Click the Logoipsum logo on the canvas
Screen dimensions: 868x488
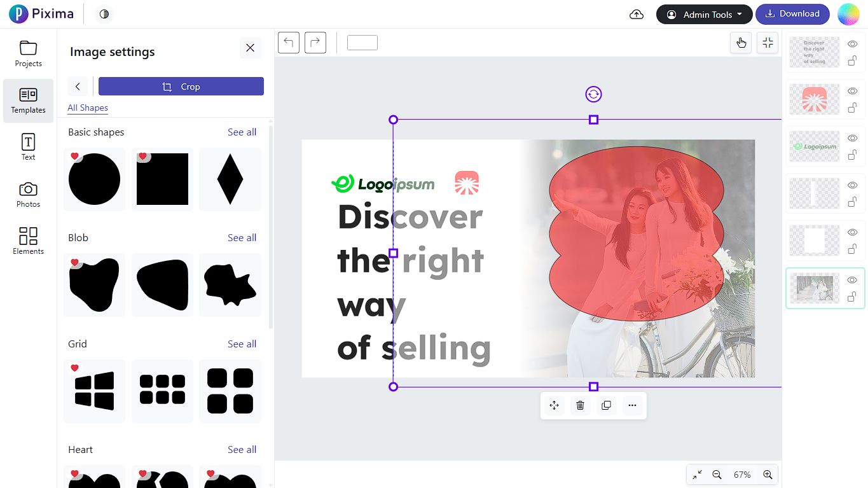click(x=383, y=184)
